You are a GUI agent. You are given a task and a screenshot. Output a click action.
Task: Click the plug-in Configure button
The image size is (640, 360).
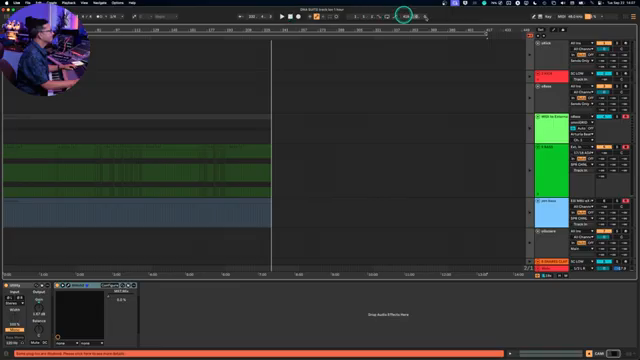coord(109,285)
